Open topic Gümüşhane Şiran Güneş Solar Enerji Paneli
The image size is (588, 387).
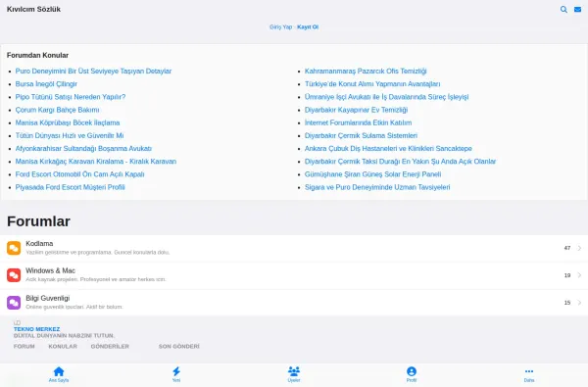coord(372,174)
